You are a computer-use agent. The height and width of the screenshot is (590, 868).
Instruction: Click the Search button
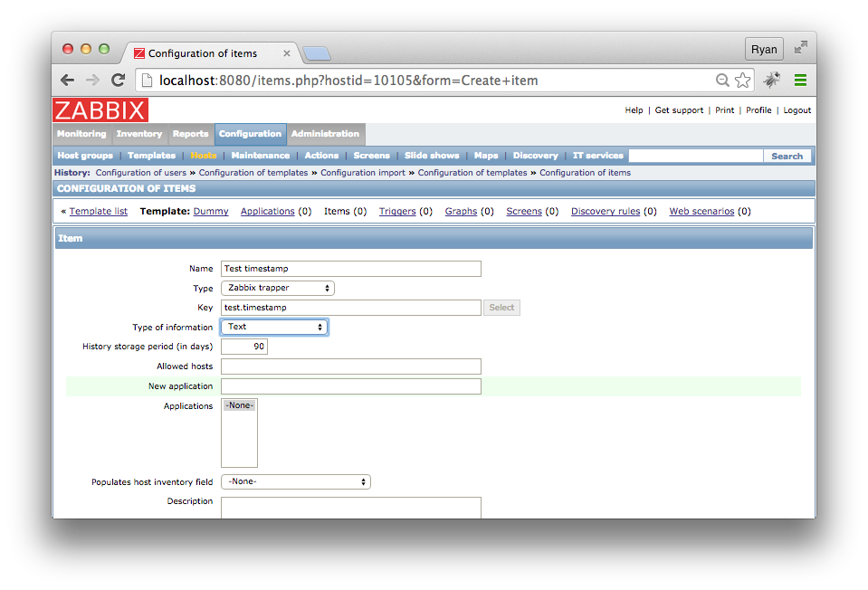pos(787,156)
